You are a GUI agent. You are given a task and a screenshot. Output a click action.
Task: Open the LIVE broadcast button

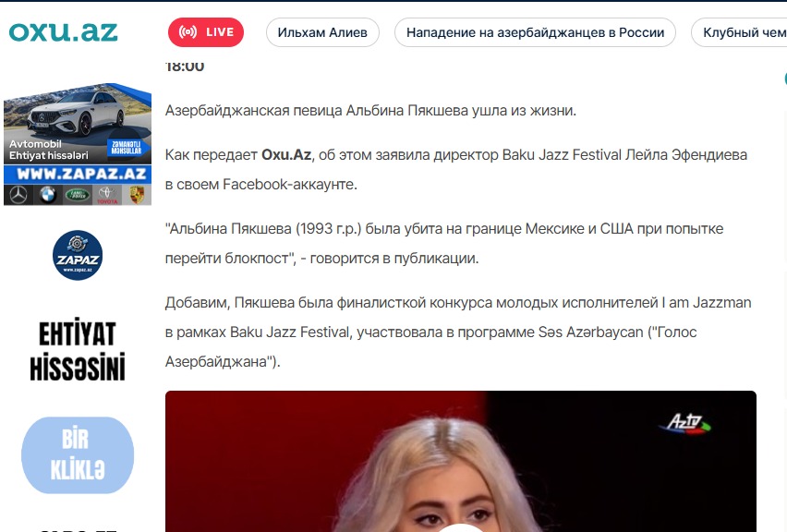coord(206,32)
